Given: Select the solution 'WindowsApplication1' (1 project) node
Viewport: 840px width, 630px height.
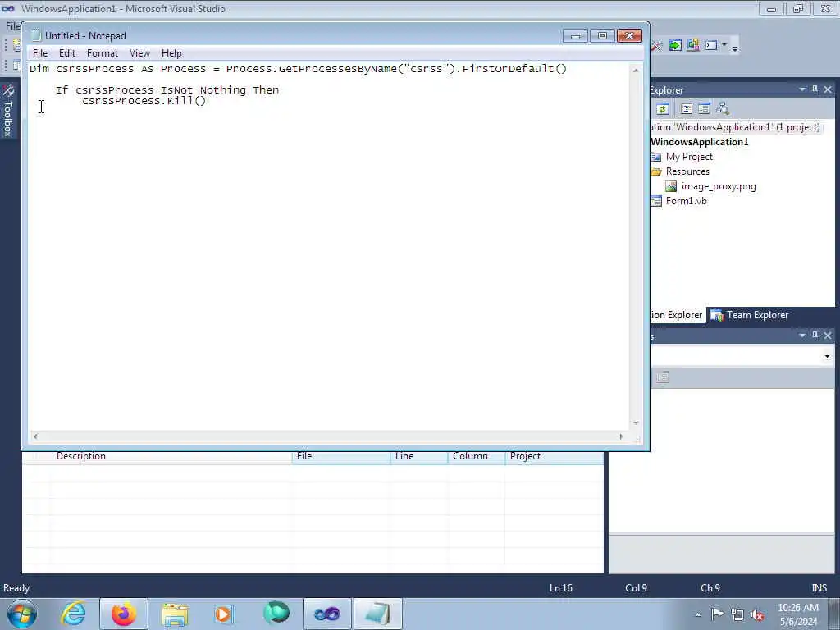Looking at the screenshot, I should [736, 127].
